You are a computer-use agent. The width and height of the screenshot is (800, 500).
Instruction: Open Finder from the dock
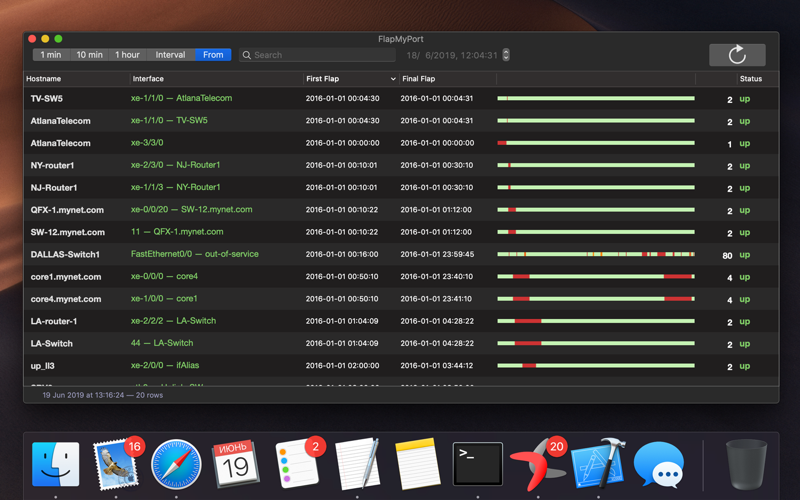click(56, 464)
